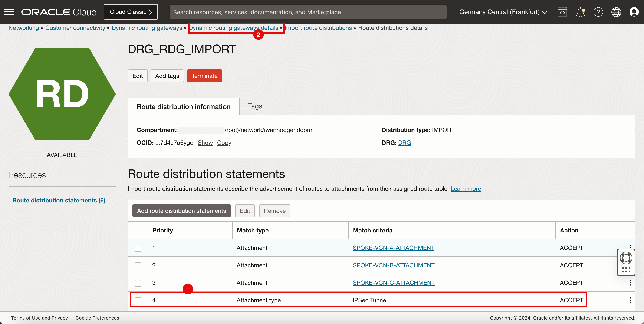Open the hamburger navigation menu

[x=9, y=12]
